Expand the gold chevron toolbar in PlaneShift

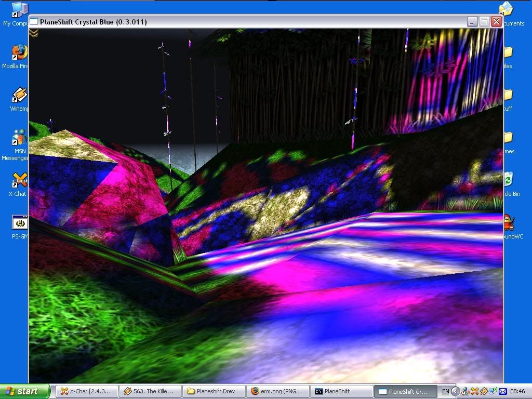coord(34,33)
